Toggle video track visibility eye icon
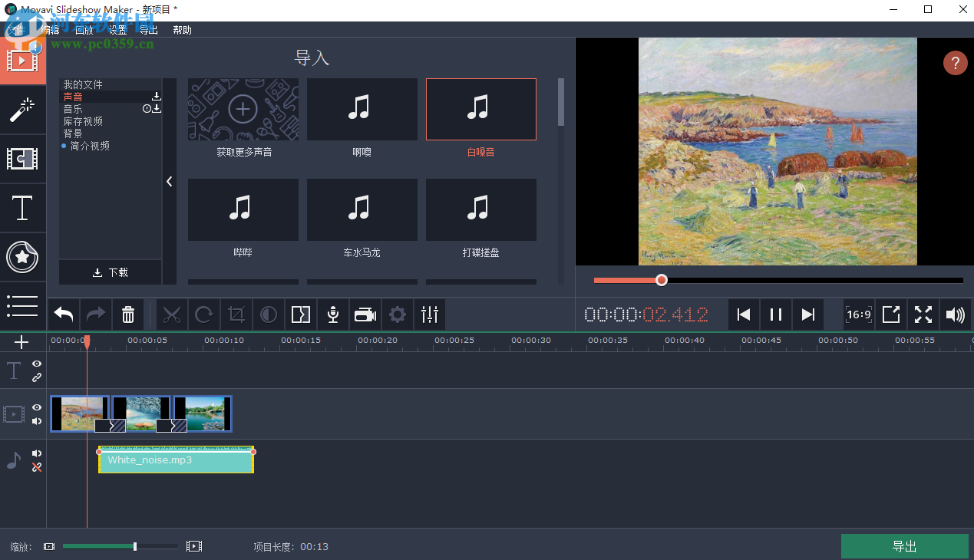 coord(36,407)
